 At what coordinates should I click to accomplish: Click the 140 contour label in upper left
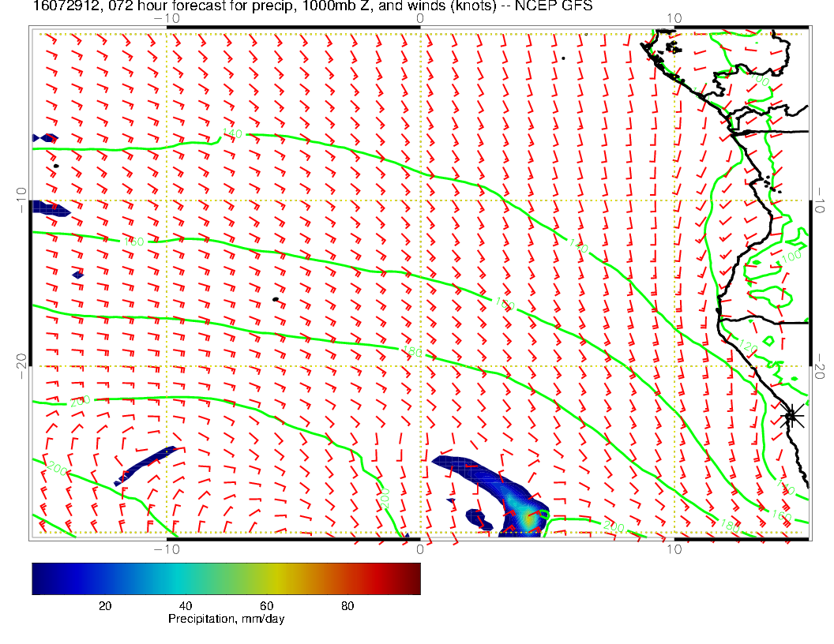point(232,133)
